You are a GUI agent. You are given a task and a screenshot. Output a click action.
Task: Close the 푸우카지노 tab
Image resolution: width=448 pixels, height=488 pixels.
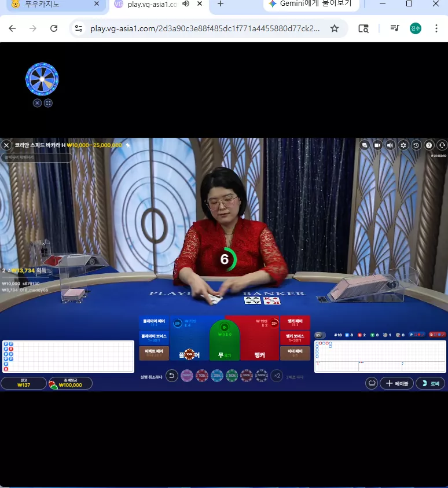pyautogui.click(x=97, y=3)
